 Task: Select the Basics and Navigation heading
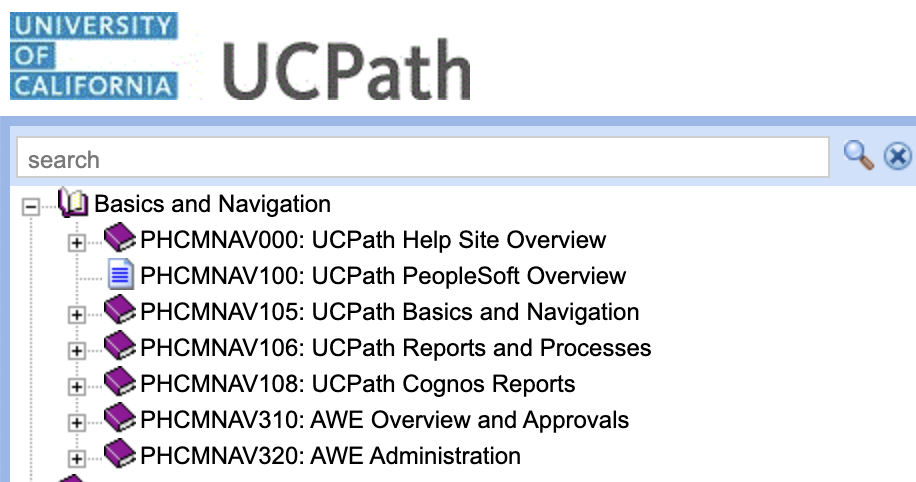point(213,204)
